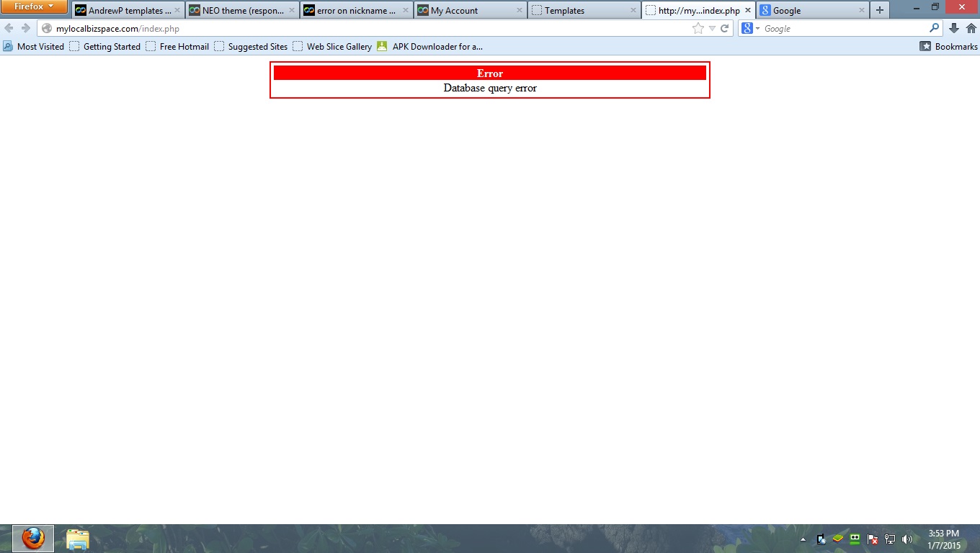The image size is (980, 553).
Task: Close the Templates tab
Action: pos(633,11)
